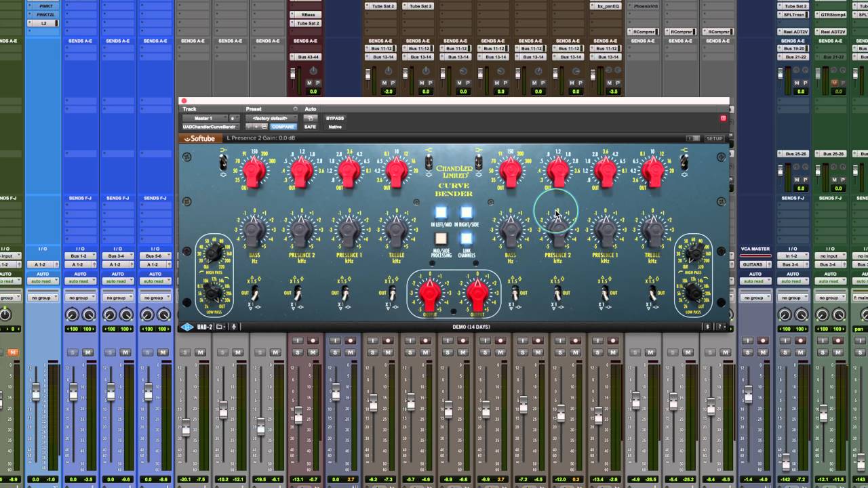
Task: Click left Treble frequency red knob
Action: [x=396, y=172]
